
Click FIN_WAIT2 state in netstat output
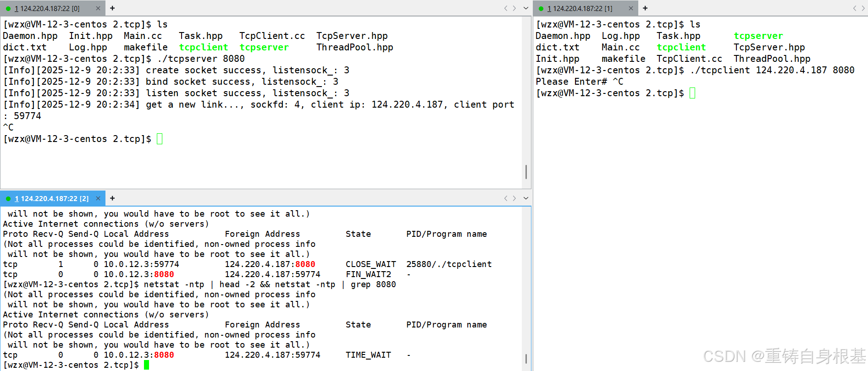point(369,274)
